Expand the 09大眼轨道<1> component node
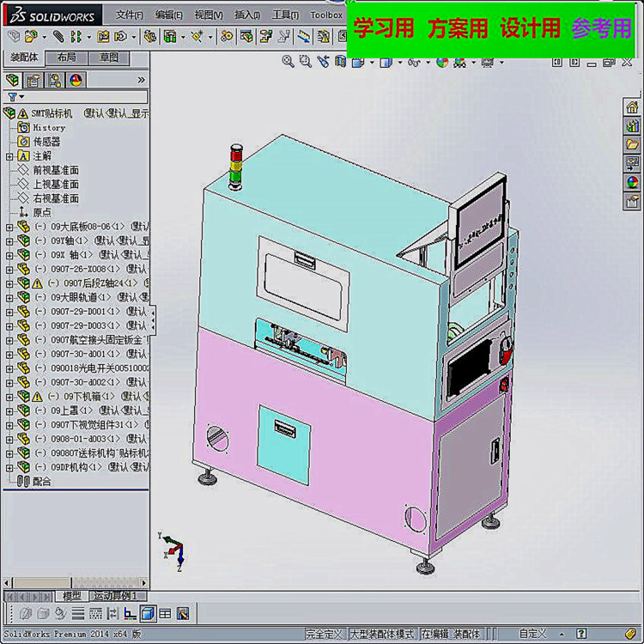This screenshot has height=644, width=644. pyautogui.click(x=9, y=298)
